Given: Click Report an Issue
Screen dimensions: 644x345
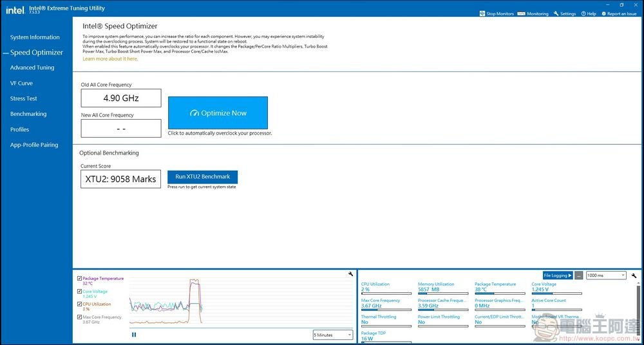Looking at the screenshot, I should pyautogui.click(x=619, y=14).
